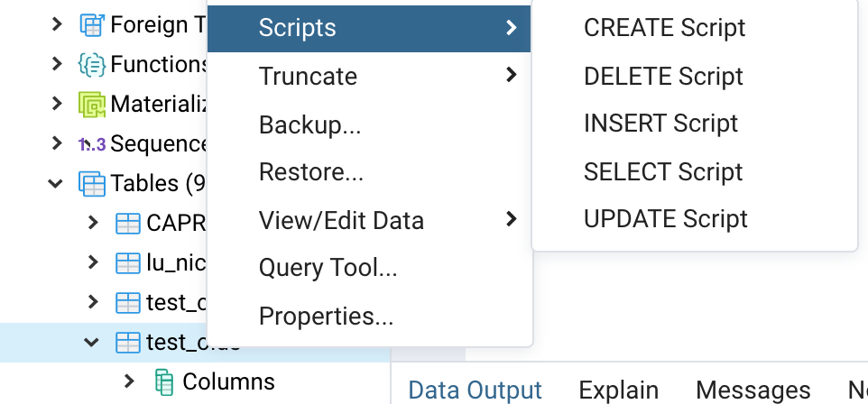
Task: Open the Truncate submenu
Action: point(369,76)
